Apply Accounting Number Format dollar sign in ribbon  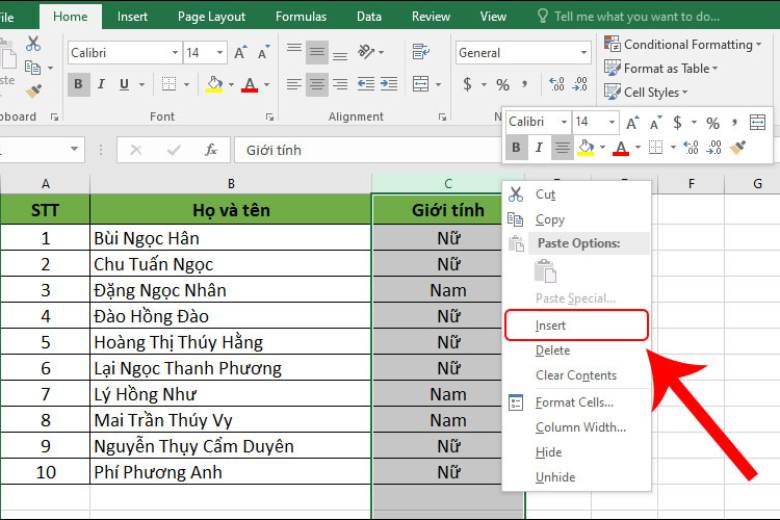pyautogui.click(x=467, y=84)
